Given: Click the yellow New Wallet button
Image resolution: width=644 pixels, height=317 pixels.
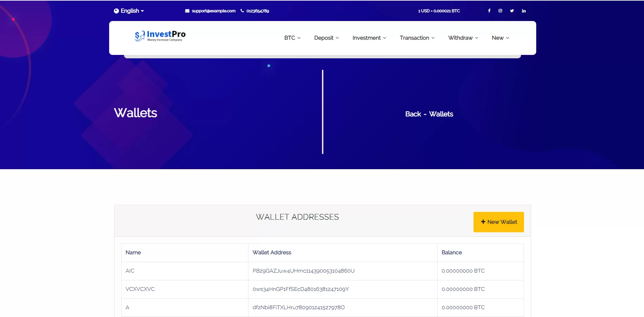Looking at the screenshot, I should coord(499,222).
